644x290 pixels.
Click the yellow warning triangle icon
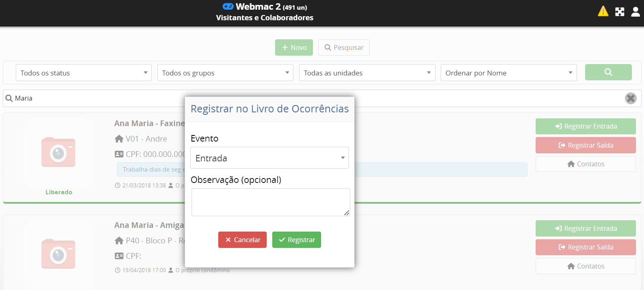[x=603, y=11]
